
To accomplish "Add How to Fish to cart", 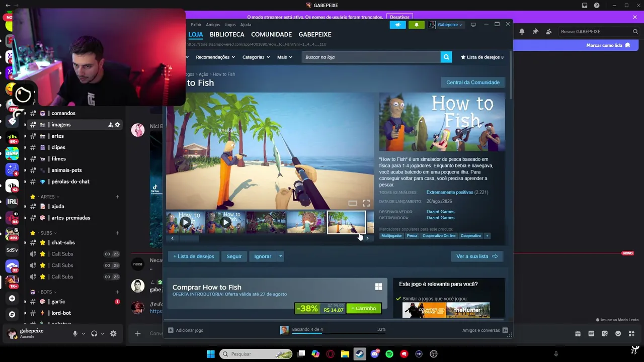I will (364, 308).
